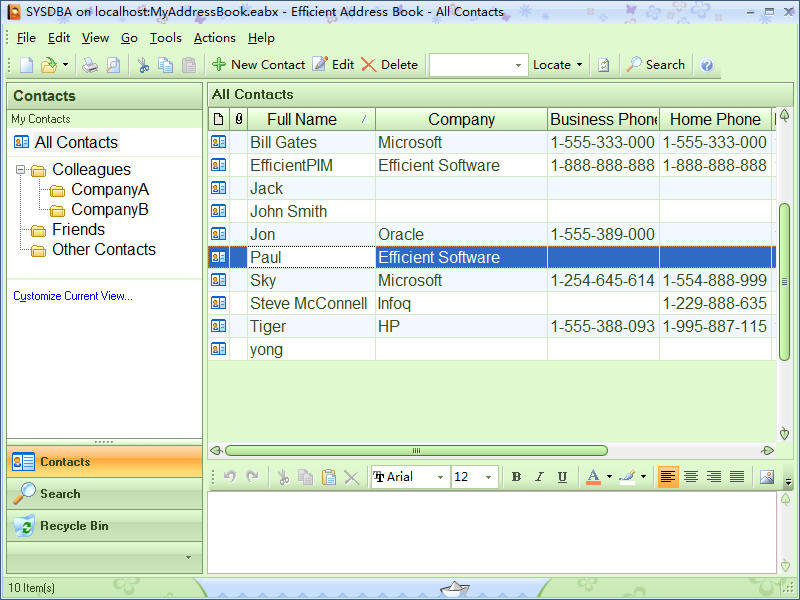Viewport: 800px width, 600px height.
Task: Click the vertical scrollbar thumb of contact list
Action: click(x=785, y=282)
